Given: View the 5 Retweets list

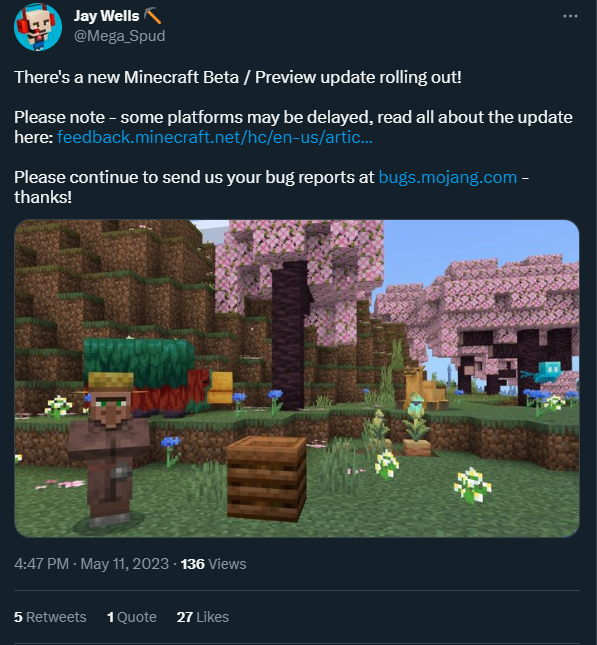Looking at the screenshot, I should click(x=50, y=617).
